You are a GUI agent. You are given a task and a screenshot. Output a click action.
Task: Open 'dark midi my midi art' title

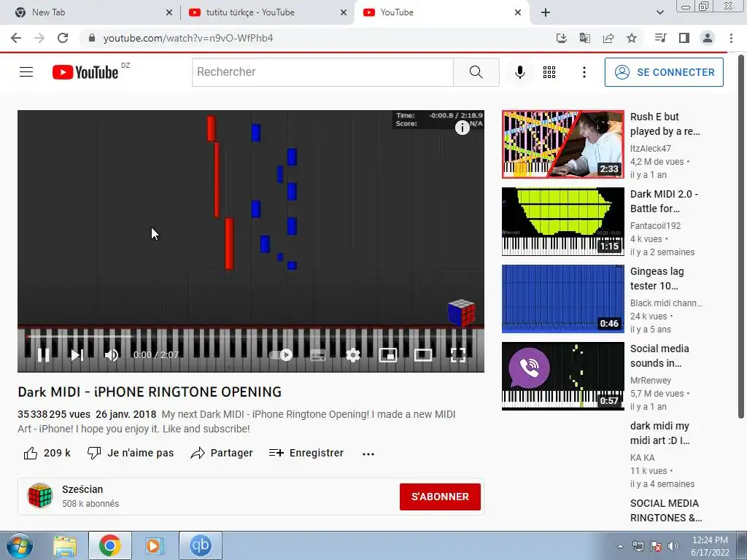click(659, 433)
